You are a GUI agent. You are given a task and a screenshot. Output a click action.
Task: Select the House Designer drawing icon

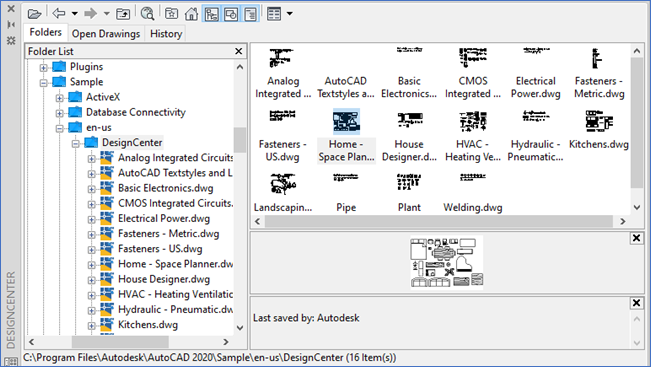(409, 121)
